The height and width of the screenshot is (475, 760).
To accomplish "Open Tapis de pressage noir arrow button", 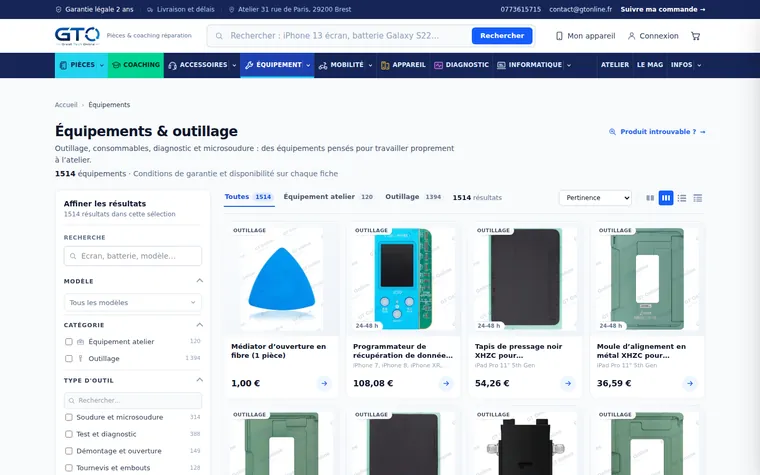I will (x=568, y=383).
